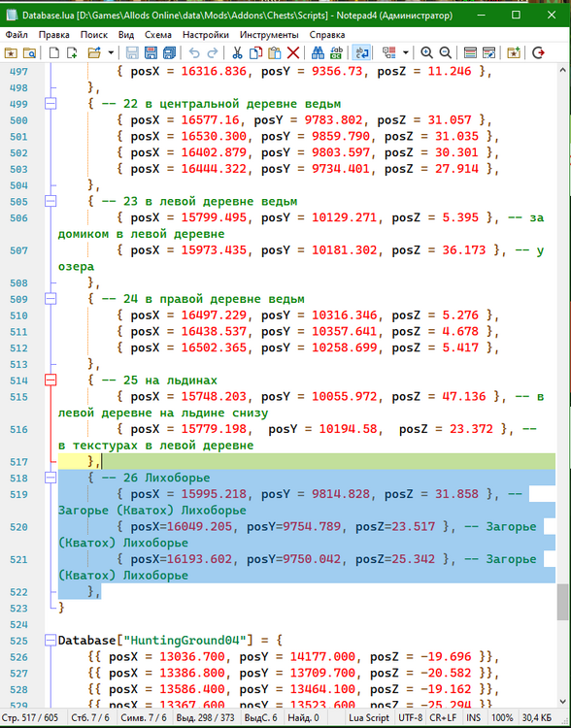Screen dimensions: 571x728
Task: Open Find with the binoculars icon
Action: [318, 53]
